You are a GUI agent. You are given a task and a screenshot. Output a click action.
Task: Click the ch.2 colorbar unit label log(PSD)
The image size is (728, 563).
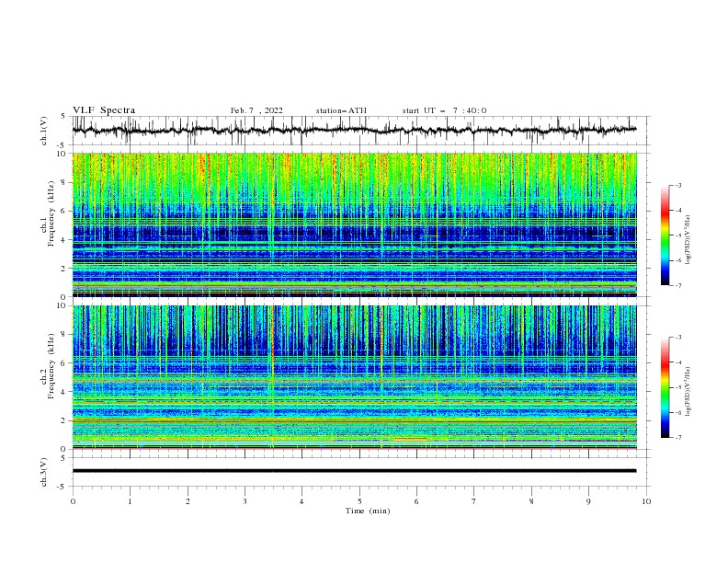(688, 391)
